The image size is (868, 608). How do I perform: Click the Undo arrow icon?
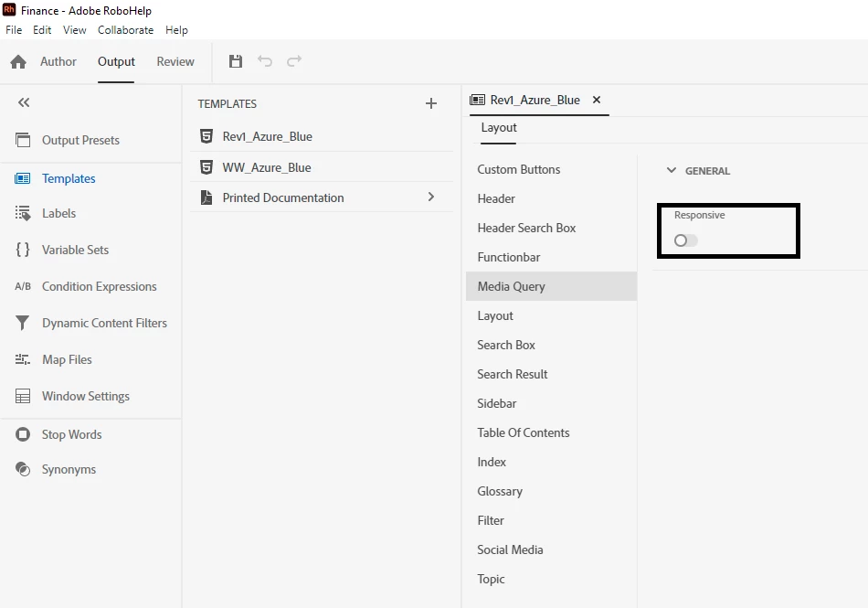tap(265, 61)
